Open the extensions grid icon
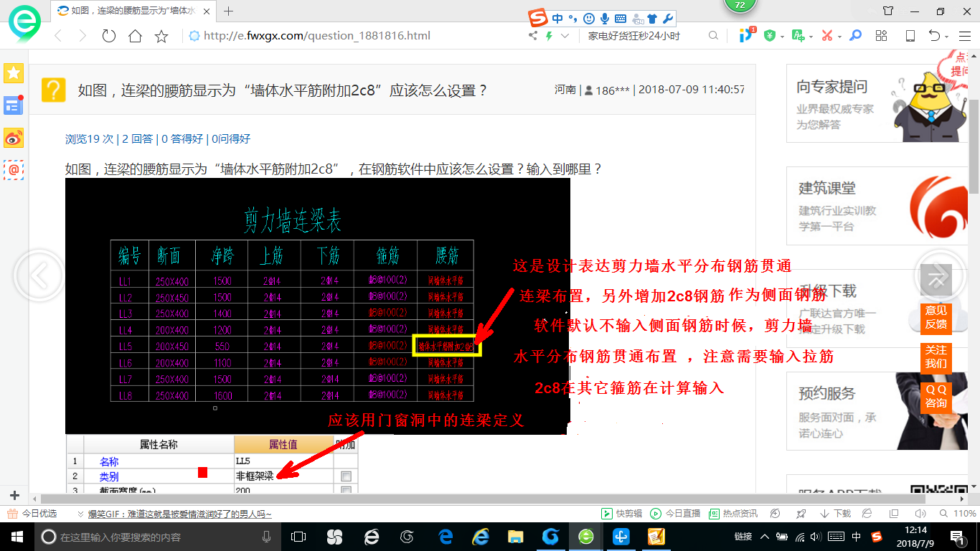Image resolution: width=980 pixels, height=551 pixels. click(x=882, y=36)
